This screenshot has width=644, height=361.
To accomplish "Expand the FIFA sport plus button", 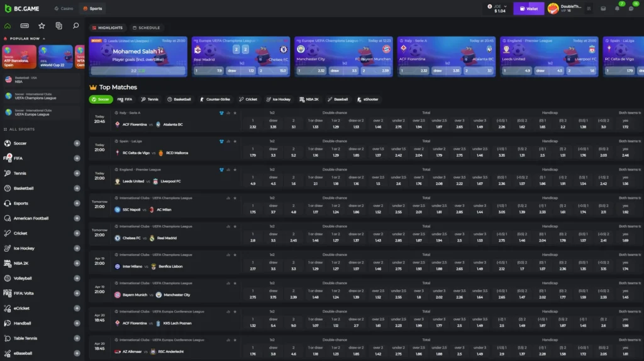I will 77,158.
